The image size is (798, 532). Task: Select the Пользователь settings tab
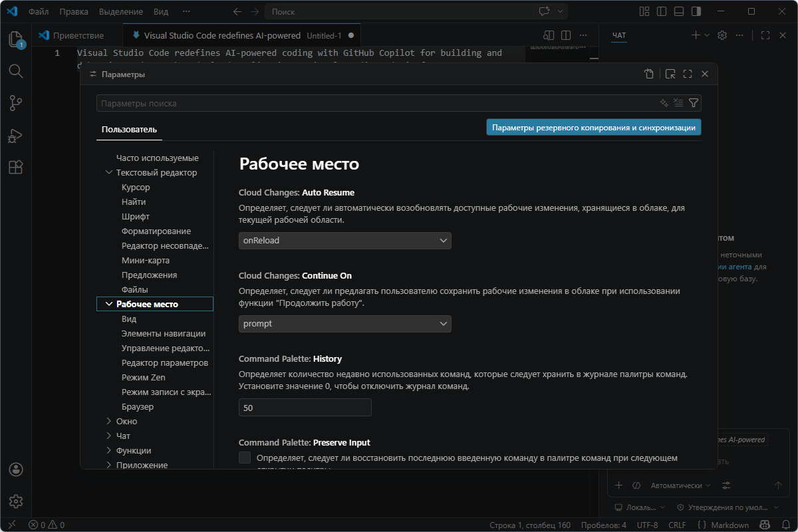click(129, 129)
